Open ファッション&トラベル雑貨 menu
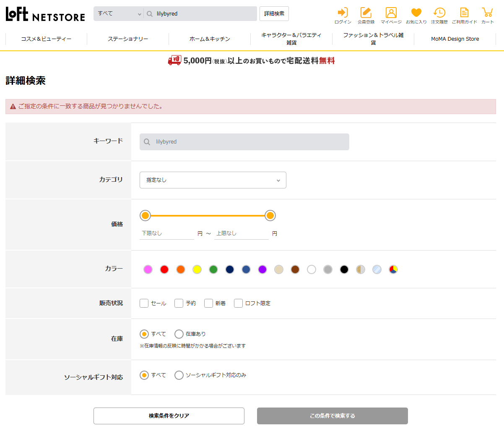This screenshot has height=426, width=504. tap(373, 39)
